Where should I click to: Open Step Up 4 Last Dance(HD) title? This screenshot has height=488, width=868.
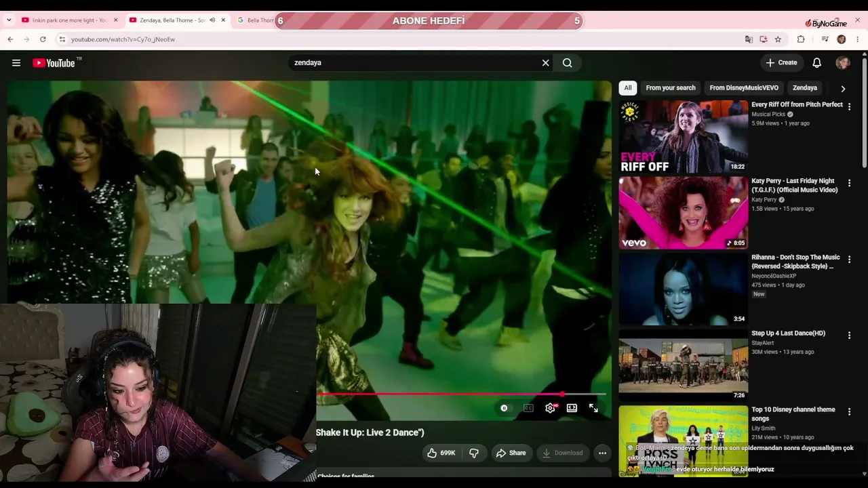(788, 333)
